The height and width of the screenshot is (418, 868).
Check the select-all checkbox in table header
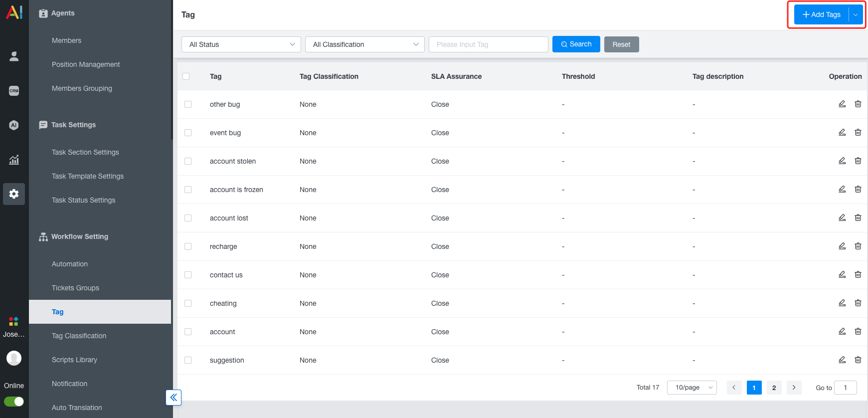186,76
